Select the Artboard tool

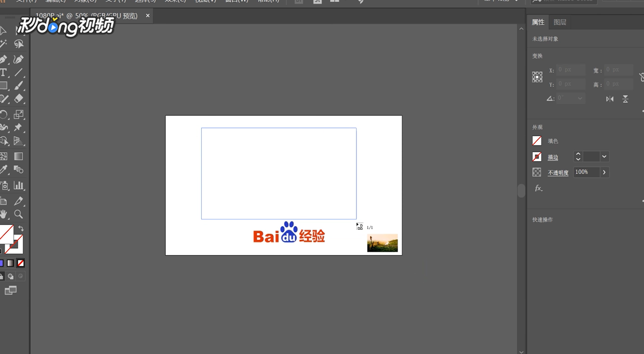[x=4, y=201]
